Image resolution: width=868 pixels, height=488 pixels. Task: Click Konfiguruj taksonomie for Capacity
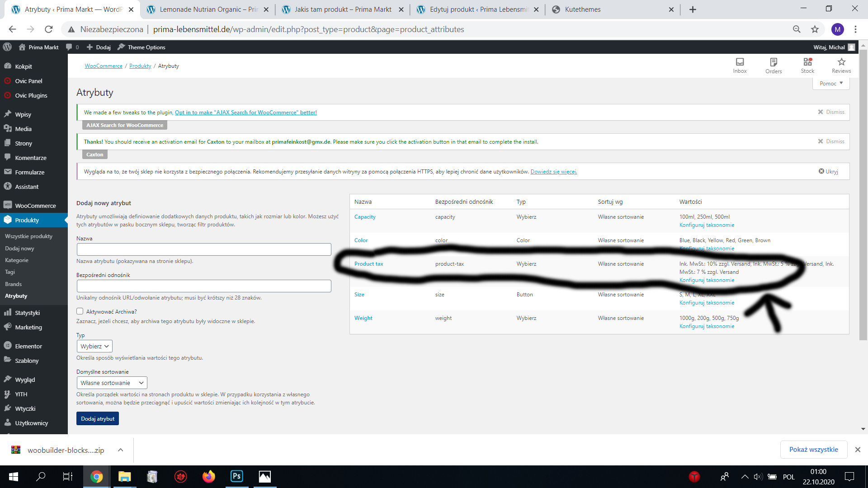click(x=707, y=225)
